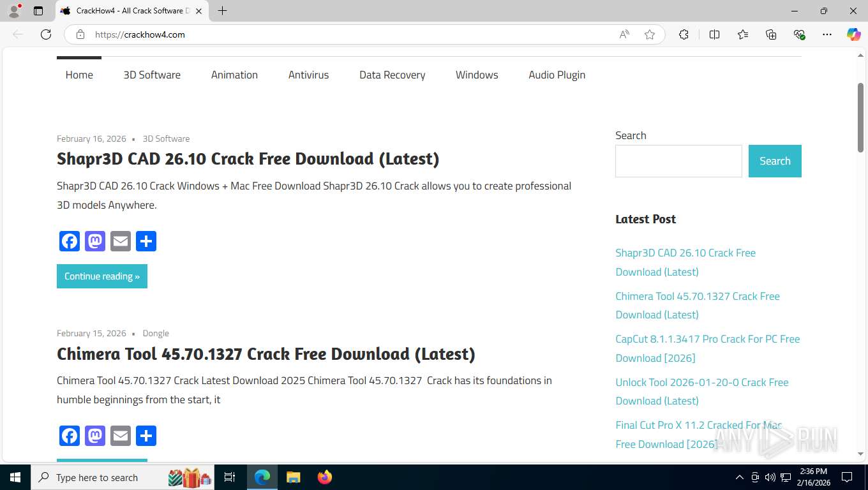Viewport: 868px width, 490px height.
Task: Click the teal Search button
Action: click(x=775, y=161)
